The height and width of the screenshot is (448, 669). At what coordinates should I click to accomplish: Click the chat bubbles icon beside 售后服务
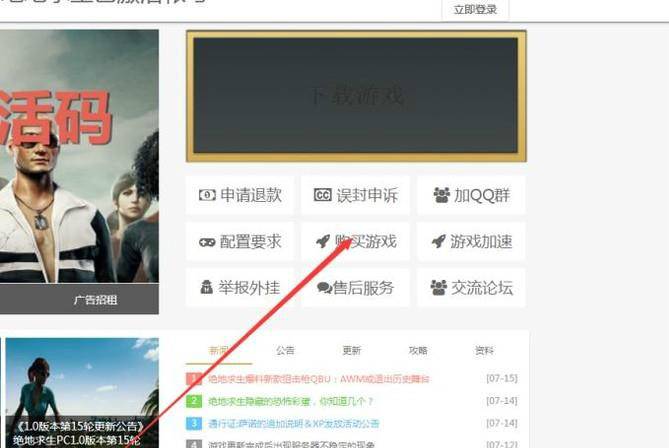(325, 288)
